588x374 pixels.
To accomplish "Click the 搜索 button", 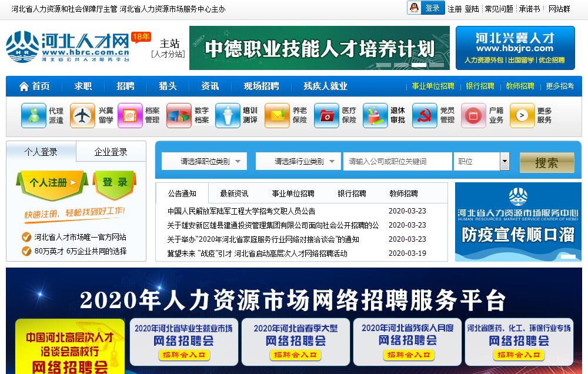I will 546,163.
